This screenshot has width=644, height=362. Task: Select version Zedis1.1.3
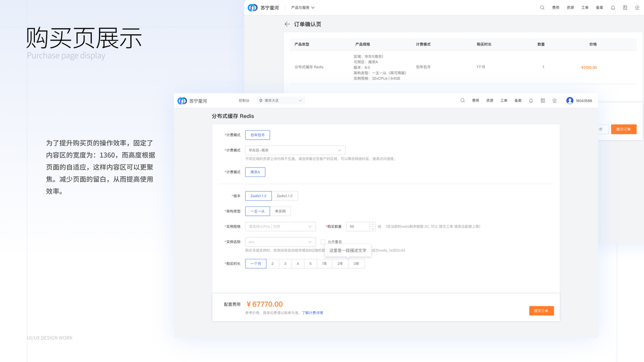[284, 196]
